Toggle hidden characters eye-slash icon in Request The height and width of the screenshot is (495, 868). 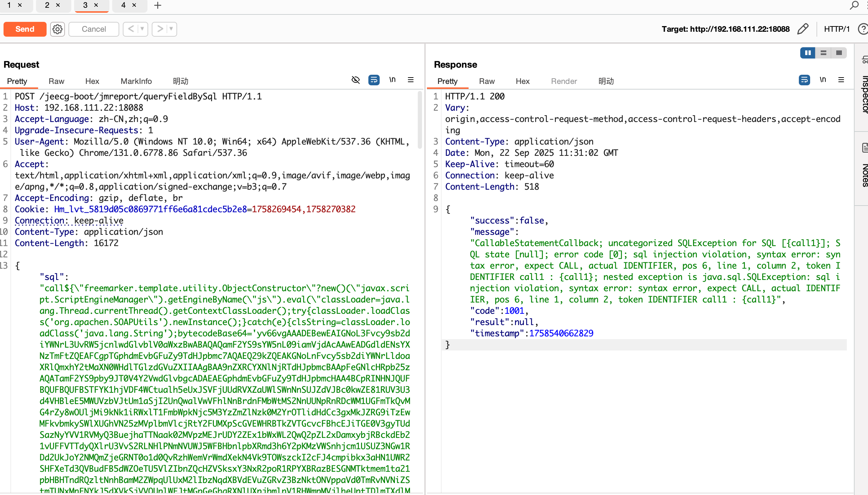coord(356,80)
